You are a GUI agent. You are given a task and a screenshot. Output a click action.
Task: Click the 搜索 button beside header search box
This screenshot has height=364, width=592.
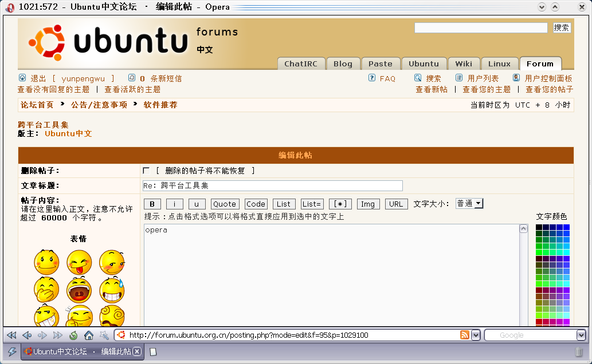click(x=562, y=27)
